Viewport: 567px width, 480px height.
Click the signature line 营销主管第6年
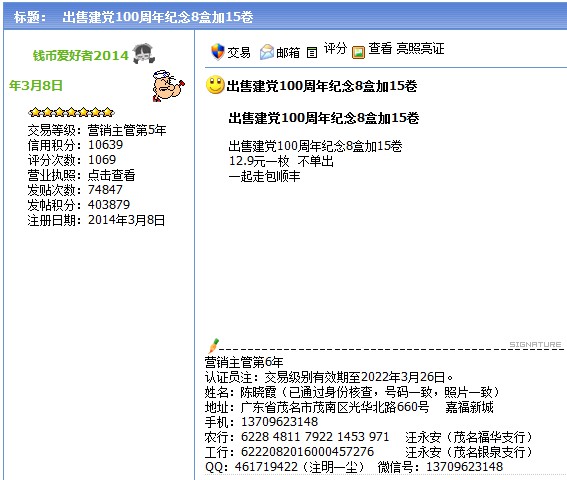[x=244, y=362]
